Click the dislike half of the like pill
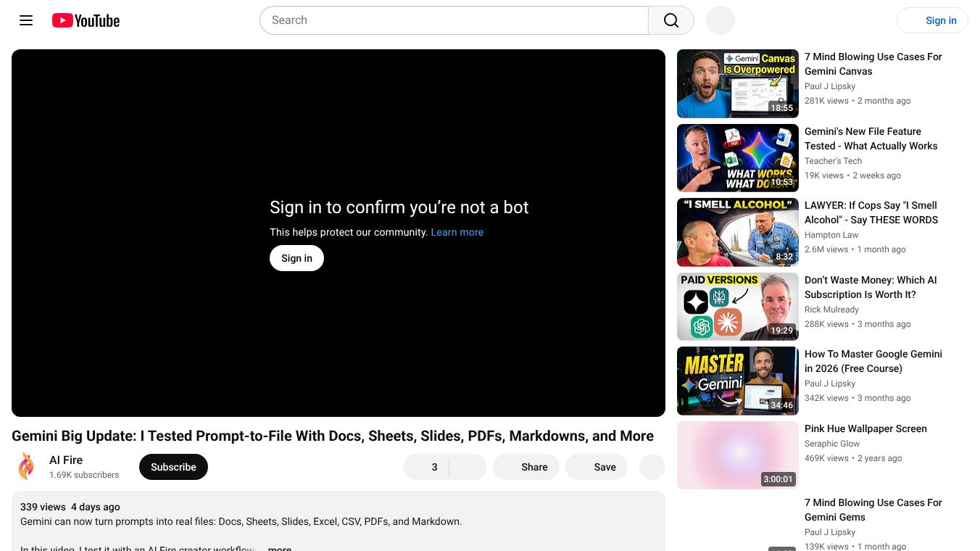This screenshot has height=551, width=980. (468, 467)
